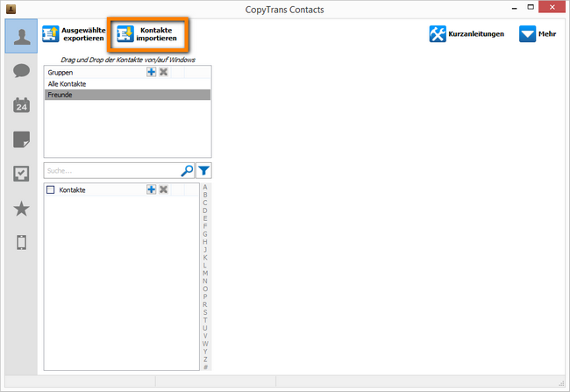Click into the Suche search field

coord(112,170)
